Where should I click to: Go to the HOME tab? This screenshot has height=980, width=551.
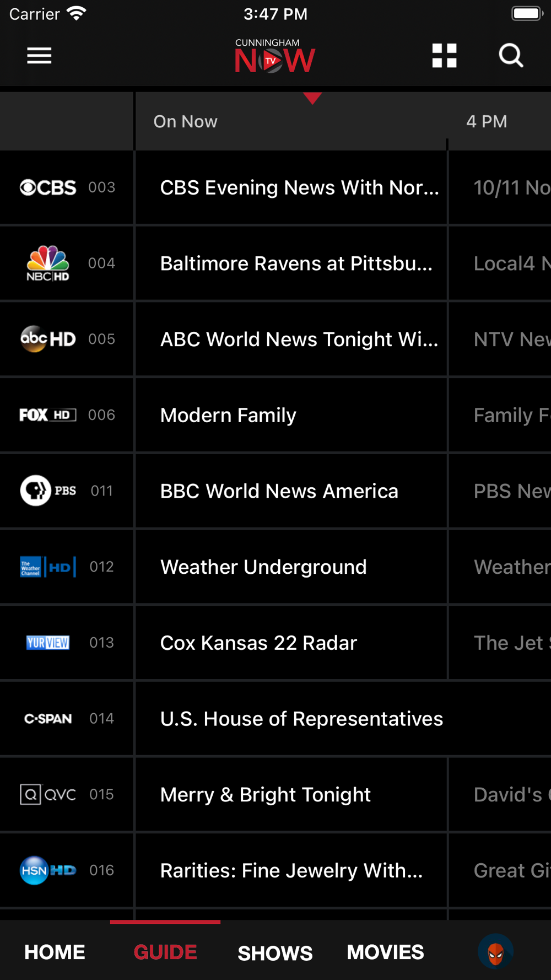55,952
